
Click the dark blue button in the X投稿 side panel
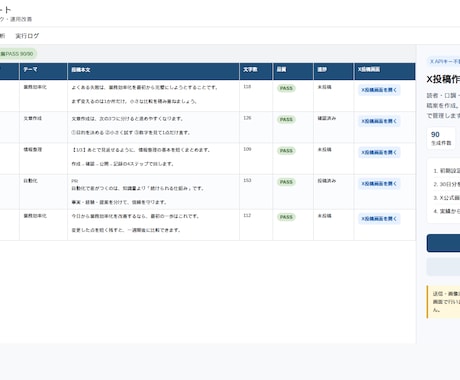coord(443,243)
